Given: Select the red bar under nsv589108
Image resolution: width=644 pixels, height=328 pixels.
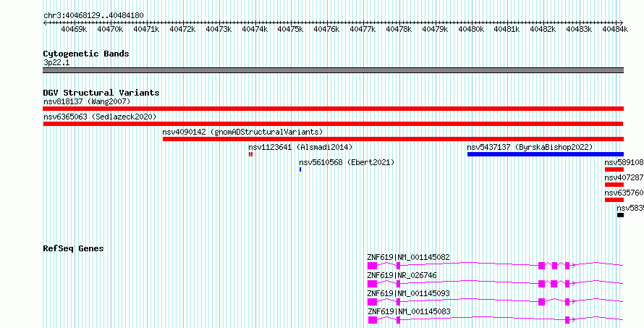Looking at the screenshot, I should coord(614,169).
